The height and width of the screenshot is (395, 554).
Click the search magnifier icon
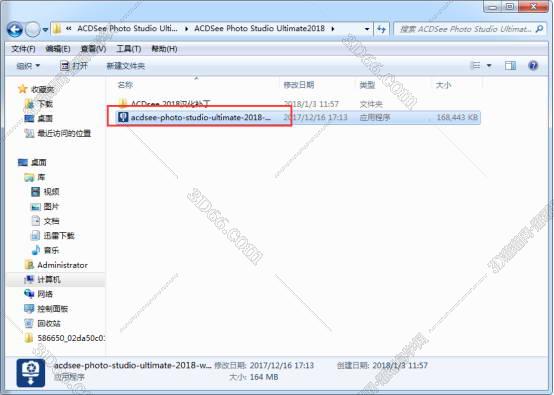point(540,29)
